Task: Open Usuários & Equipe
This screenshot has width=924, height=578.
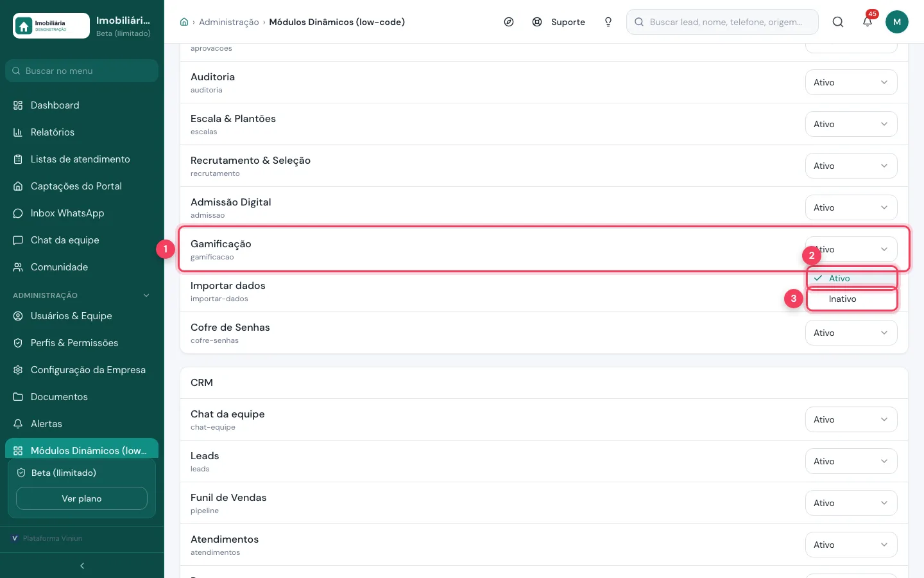Action: click(81, 316)
